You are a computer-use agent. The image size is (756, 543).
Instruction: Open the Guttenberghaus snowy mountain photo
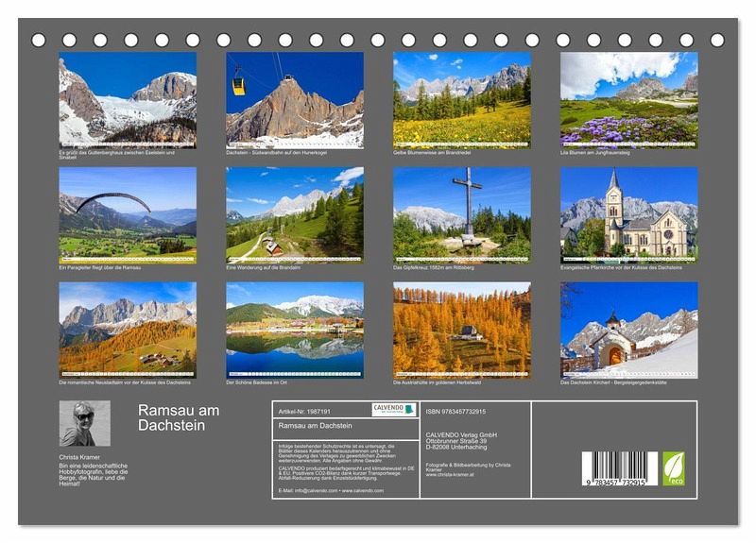128,100
